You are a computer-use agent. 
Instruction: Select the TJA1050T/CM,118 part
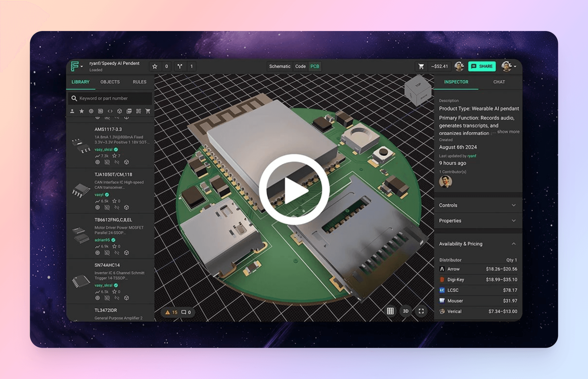[x=113, y=175]
